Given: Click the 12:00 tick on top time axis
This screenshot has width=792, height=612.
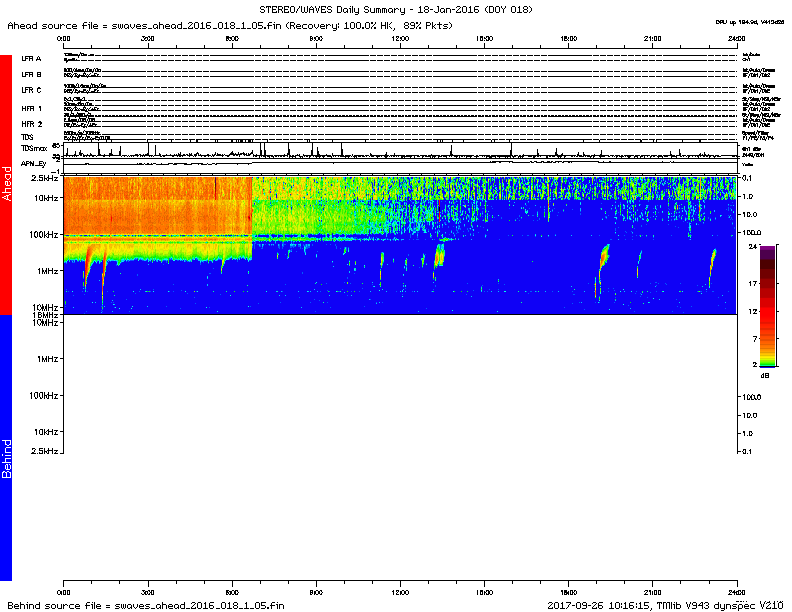Looking at the screenshot, I should [400, 37].
